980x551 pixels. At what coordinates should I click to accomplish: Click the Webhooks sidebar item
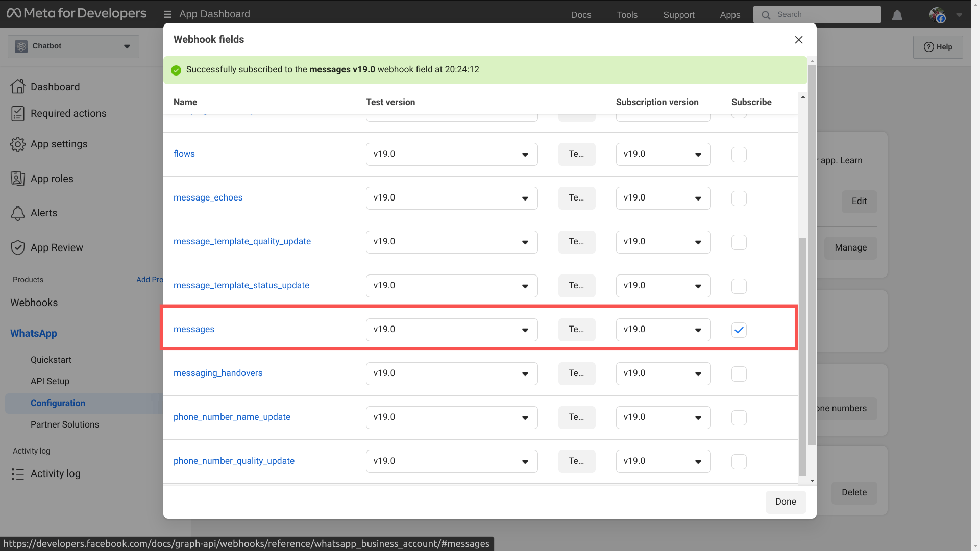coord(34,303)
